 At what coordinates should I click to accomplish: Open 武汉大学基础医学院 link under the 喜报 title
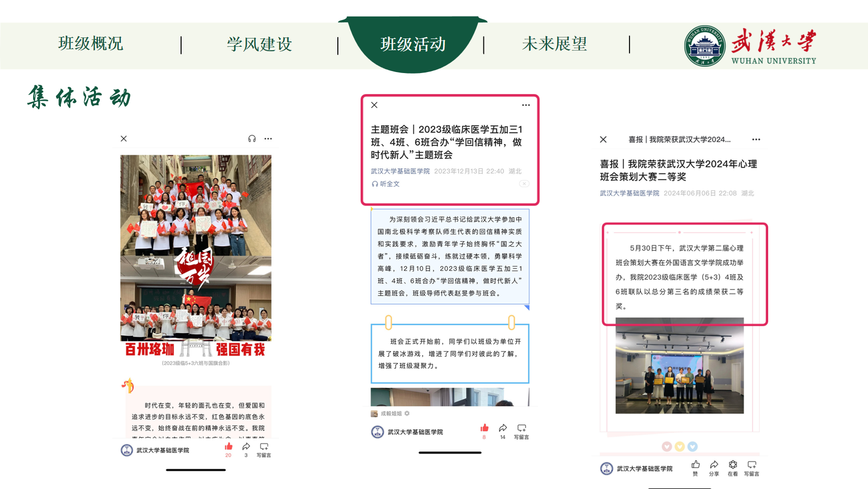[x=629, y=193]
